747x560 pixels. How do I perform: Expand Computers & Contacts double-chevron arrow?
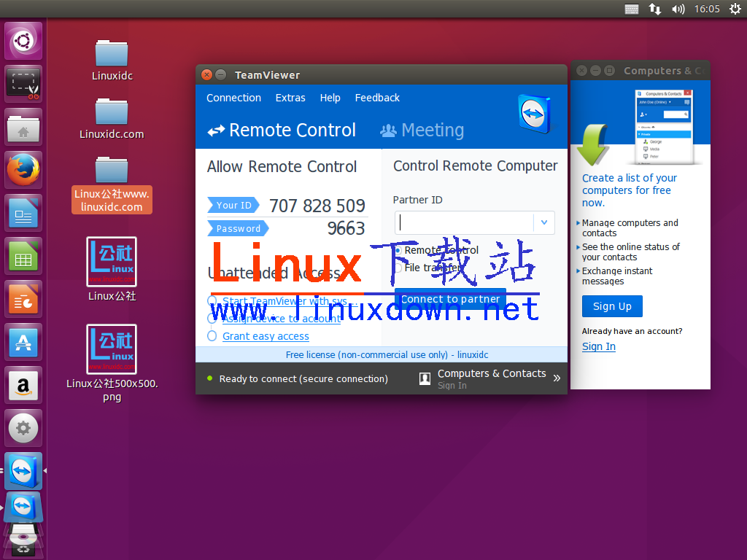[x=557, y=378]
